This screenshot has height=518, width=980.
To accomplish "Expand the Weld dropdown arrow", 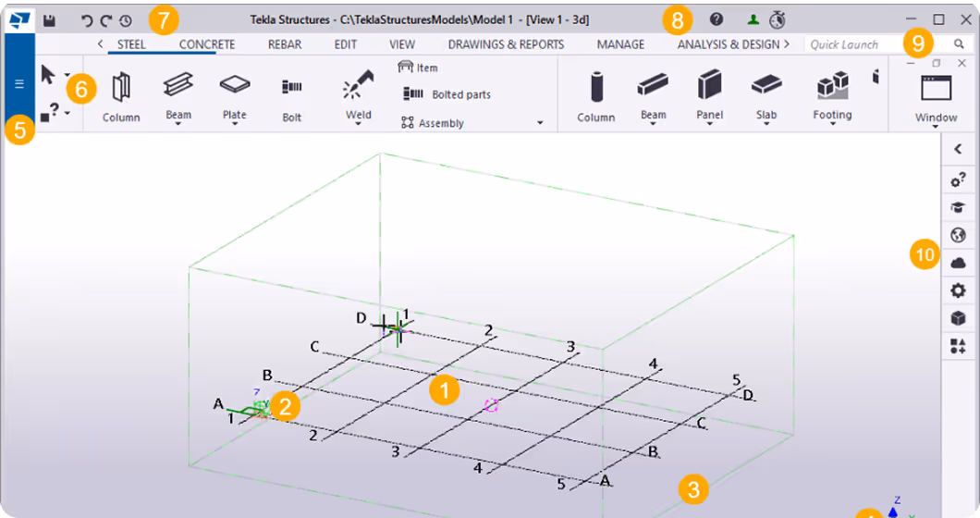I will (x=358, y=125).
